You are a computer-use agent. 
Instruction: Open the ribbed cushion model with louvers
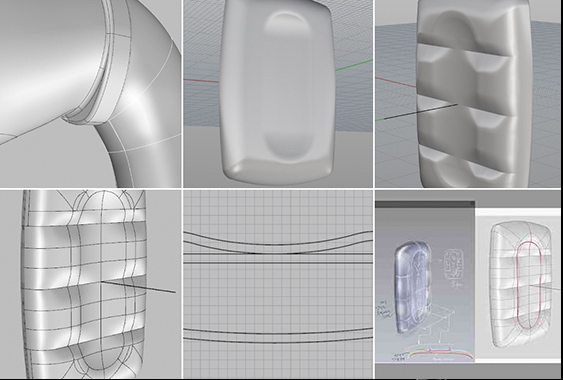pyautogui.click(x=469, y=93)
